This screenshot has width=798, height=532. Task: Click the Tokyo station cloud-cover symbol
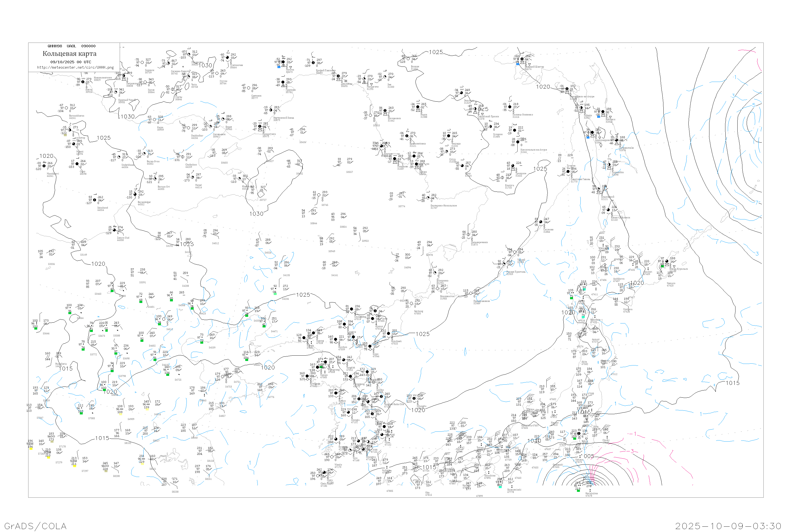pos(579,434)
